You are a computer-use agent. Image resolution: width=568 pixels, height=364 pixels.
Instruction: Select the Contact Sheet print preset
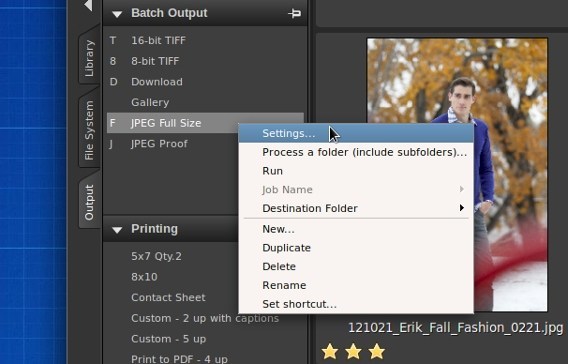tap(168, 297)
